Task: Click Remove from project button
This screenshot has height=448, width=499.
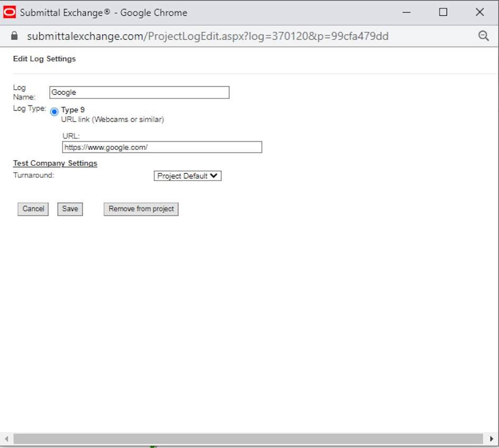Action: (141, 209)
